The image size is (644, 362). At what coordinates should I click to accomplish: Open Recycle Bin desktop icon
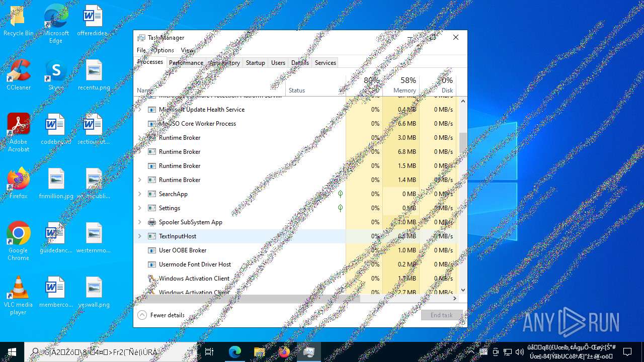pyautogui.click(x=18, y=21)
